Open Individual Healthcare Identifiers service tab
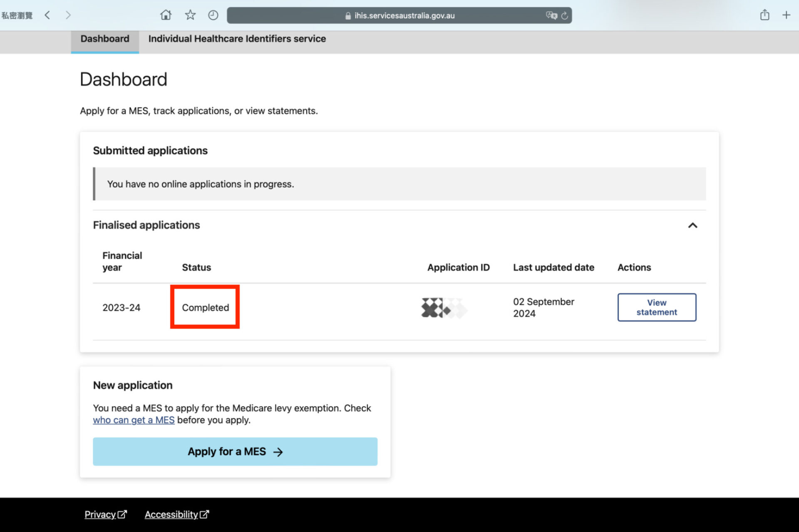Viewport: 799px width, 532px height. click(237, 39)
